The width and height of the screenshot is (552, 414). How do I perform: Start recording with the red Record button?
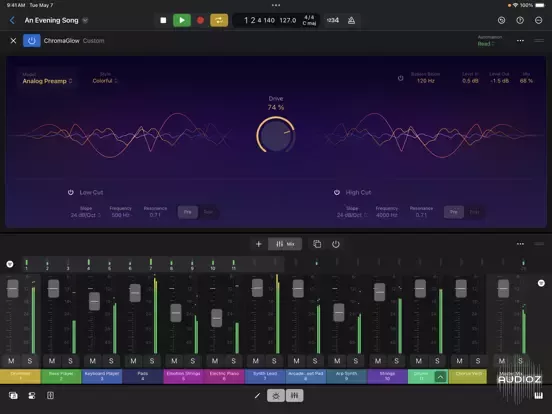click(x=200, y=20)
